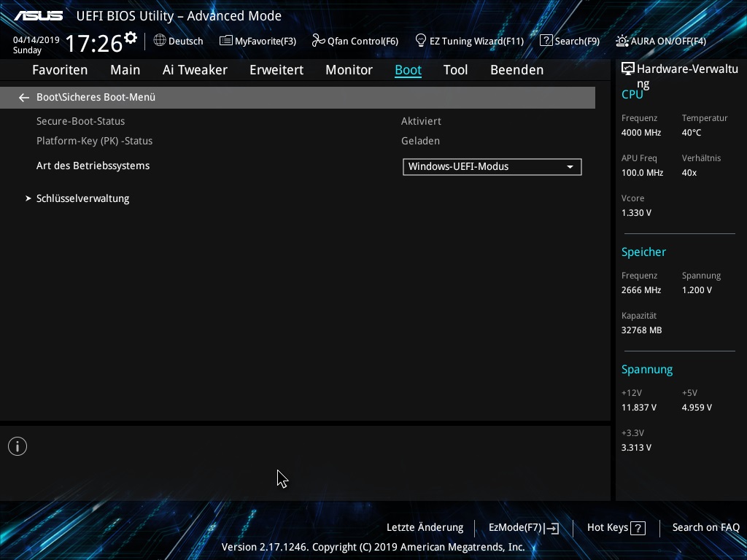This screenshot has height=560, width=747.
Task: Click the Search question mark icon
Action: (546, 41)
